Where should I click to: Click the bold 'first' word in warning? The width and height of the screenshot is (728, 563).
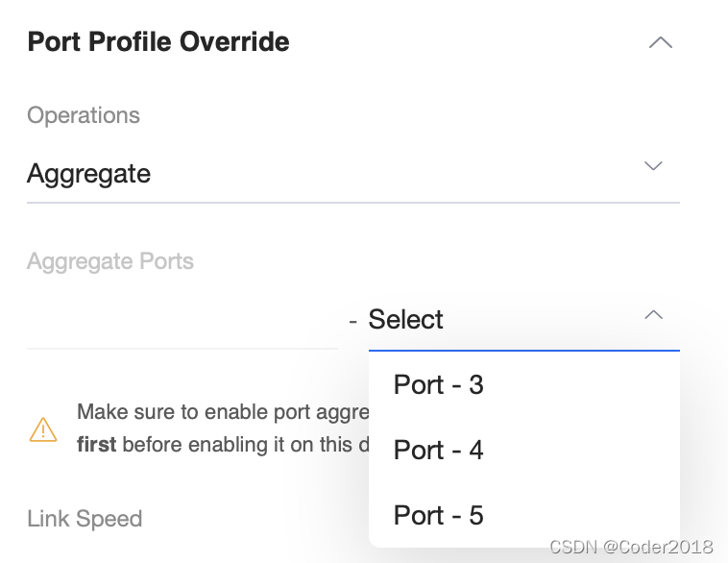click(x=97, y=445)
